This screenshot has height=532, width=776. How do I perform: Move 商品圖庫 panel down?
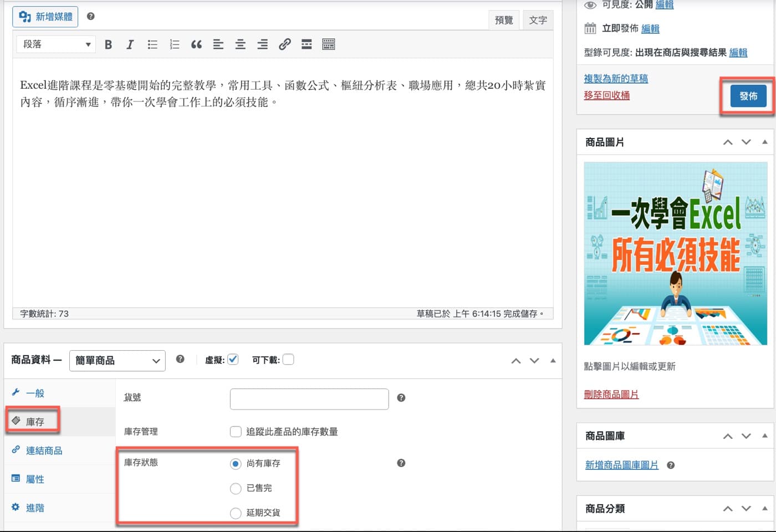[x=746, y=436]
